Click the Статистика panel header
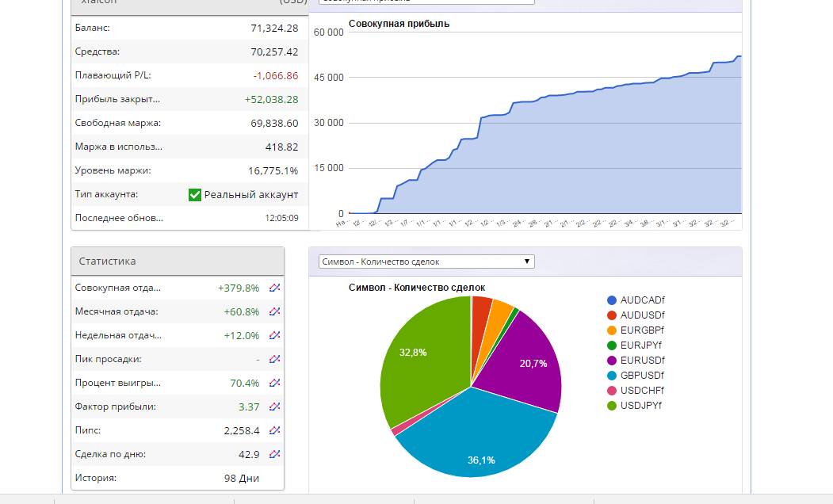This screenshot has height=504, width=833. pos(178,262)
